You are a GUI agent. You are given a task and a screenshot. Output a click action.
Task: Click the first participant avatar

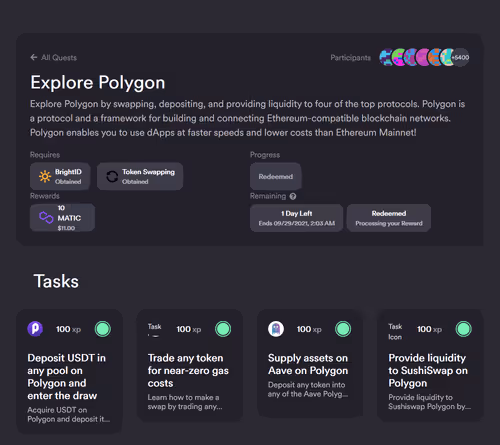[387, 57]
